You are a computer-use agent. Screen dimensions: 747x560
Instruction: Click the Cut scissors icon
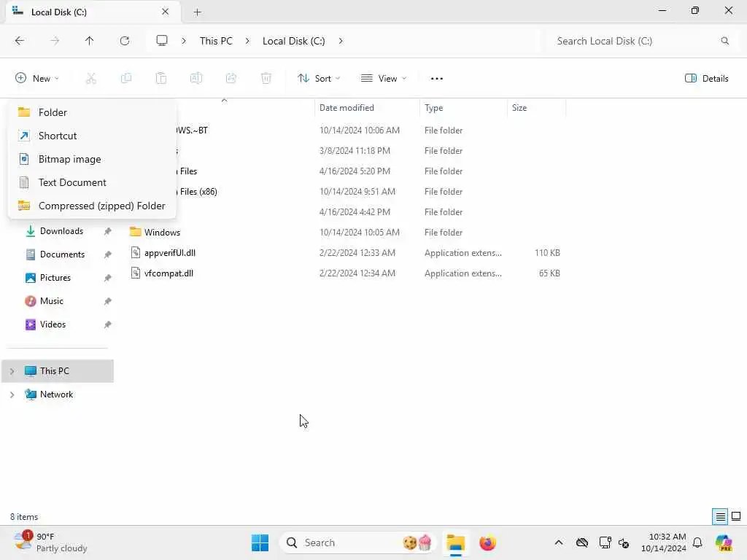(91, 79)
